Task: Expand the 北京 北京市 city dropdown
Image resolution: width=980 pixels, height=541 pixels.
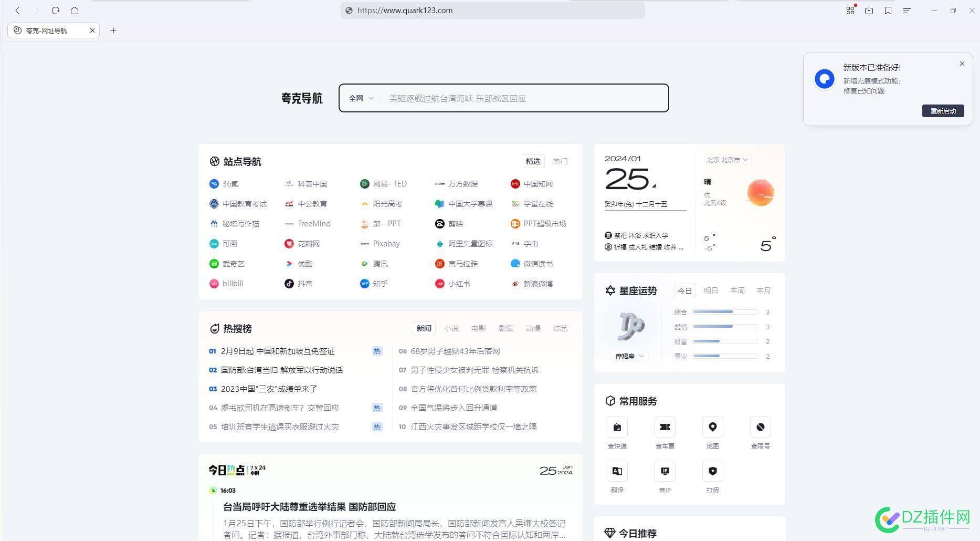Action: pyautogui.click(x=727, y=160)
